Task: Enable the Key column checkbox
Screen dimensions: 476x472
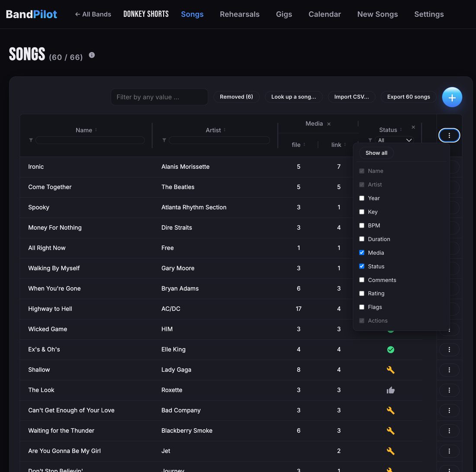Action: pyautogui.click(x=362, y=212)
